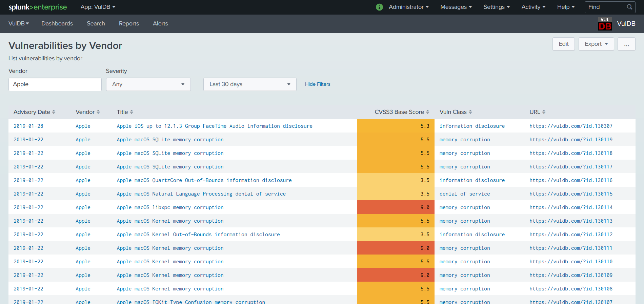Click 'information disclosure' class in FaceTime row

472,126
